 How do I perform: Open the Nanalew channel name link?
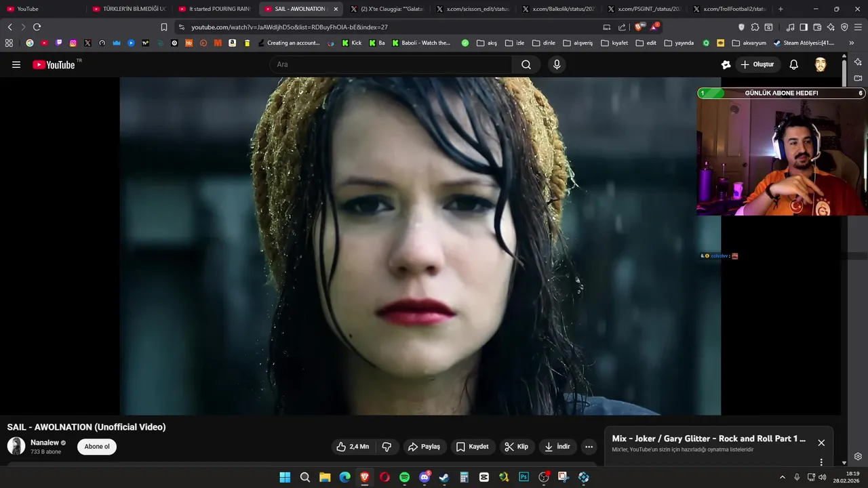tap(45, 443)
